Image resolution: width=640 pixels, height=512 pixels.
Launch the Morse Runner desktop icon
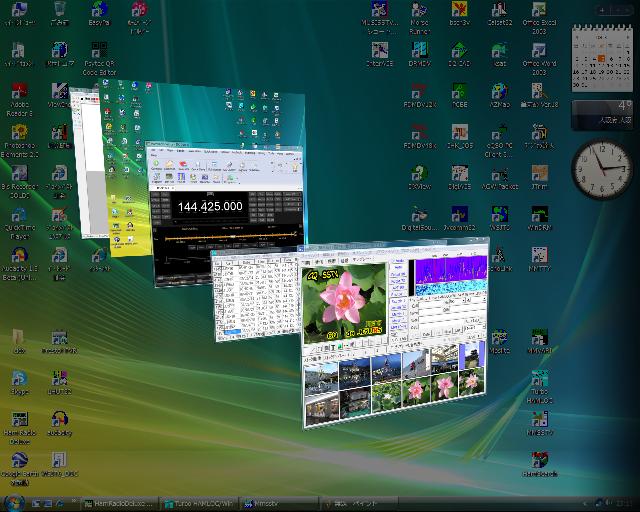pyautogui.click(x=419, y=18)
